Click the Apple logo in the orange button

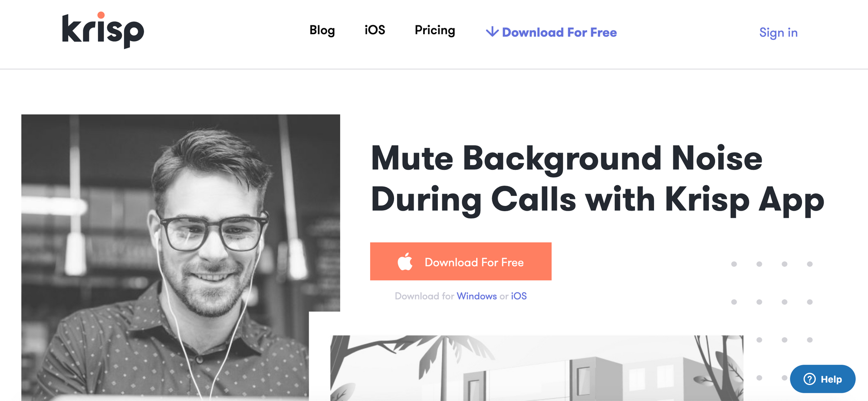pos(405,262)
